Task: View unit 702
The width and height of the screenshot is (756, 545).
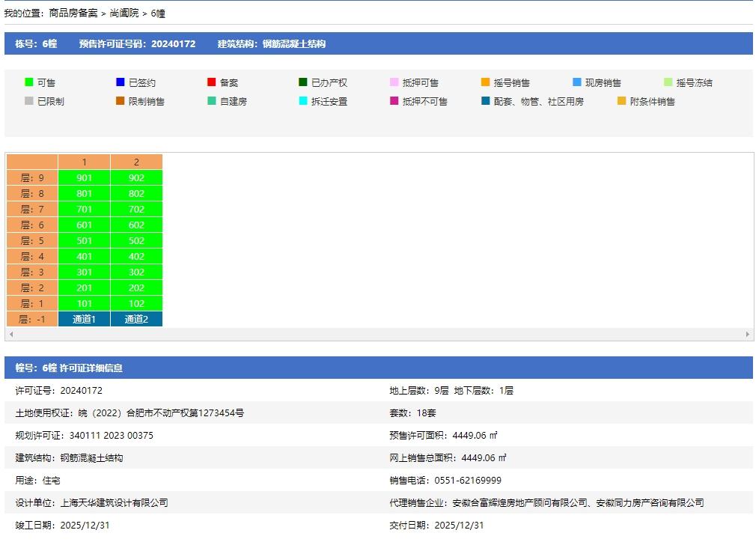Action: pos(136,209)
